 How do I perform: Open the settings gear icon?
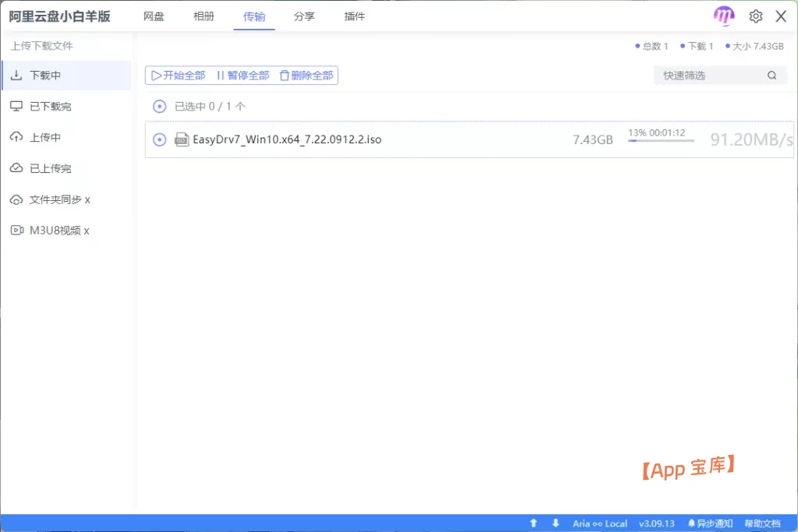click(x=755, y=16)
